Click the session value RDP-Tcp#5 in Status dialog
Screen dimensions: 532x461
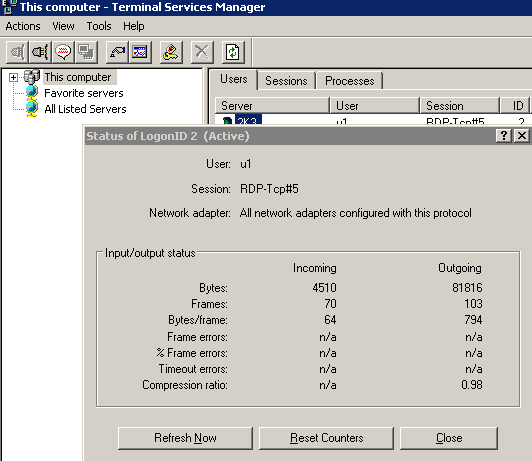pyautogui.click(x=269, y=189)
